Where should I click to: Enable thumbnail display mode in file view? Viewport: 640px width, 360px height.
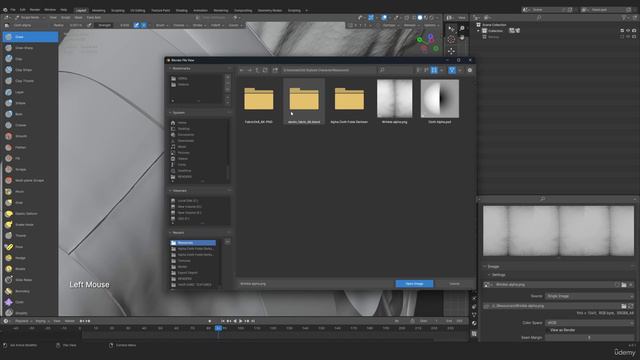(x=434, y=70)
